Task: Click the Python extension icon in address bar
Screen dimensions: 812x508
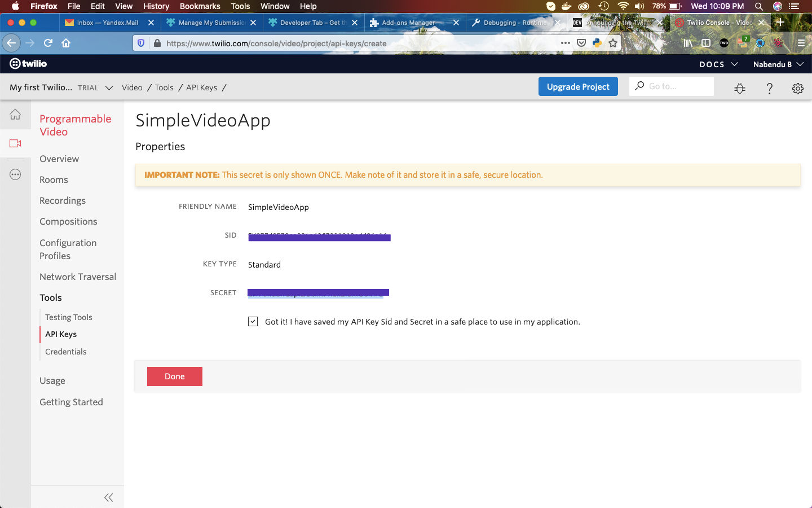Action: [x=597, y=43]
